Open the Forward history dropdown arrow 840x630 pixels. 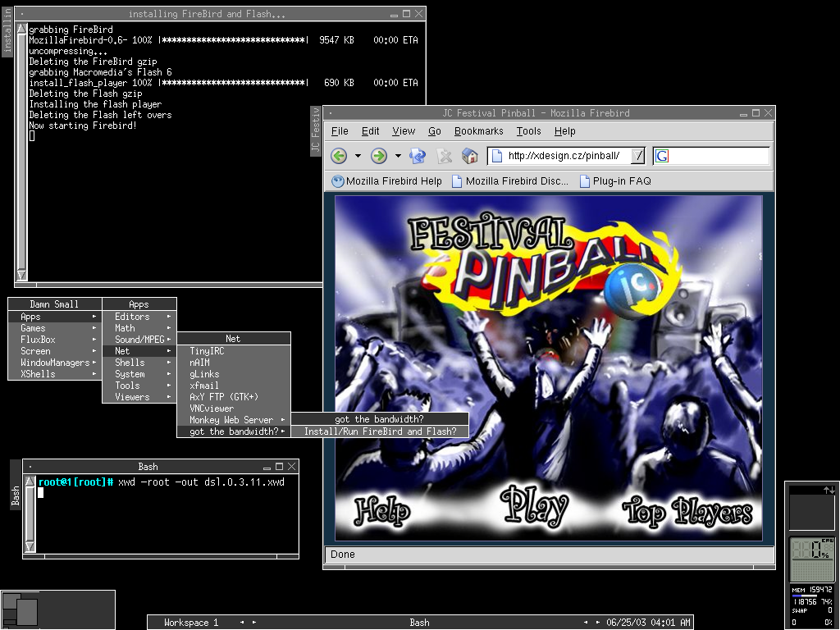coord(398,156)
